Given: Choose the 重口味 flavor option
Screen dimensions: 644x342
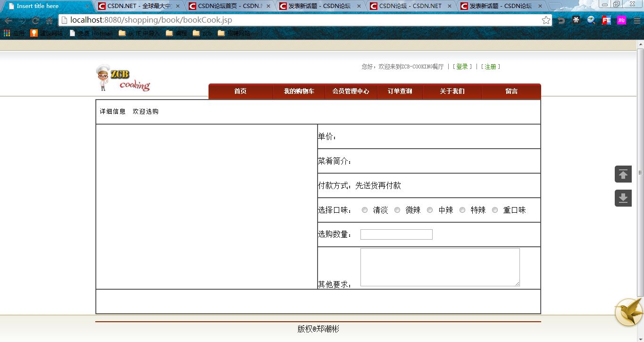Looking at the screenshot, I should pyautogui.click(x=495, y=210).
